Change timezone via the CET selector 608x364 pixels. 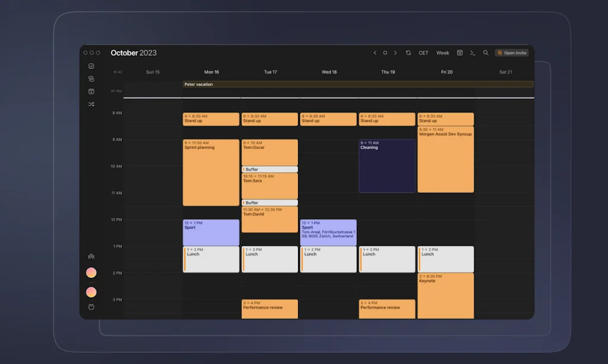[423, 53]
